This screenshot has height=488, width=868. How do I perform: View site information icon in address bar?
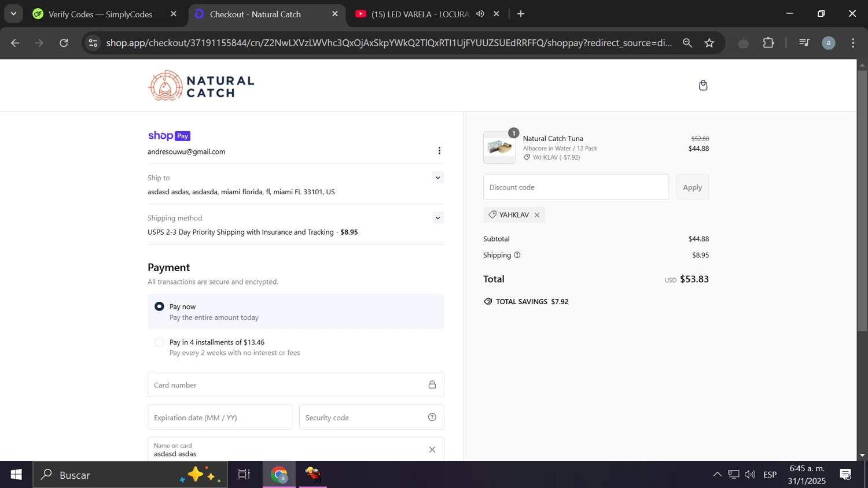point(93,43)
